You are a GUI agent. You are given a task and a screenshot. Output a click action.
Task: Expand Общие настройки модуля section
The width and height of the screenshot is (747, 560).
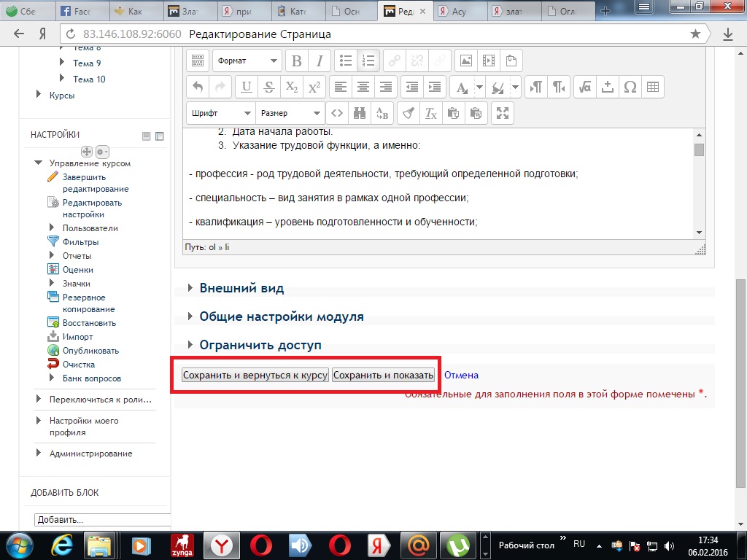click(x=282, y=316)
